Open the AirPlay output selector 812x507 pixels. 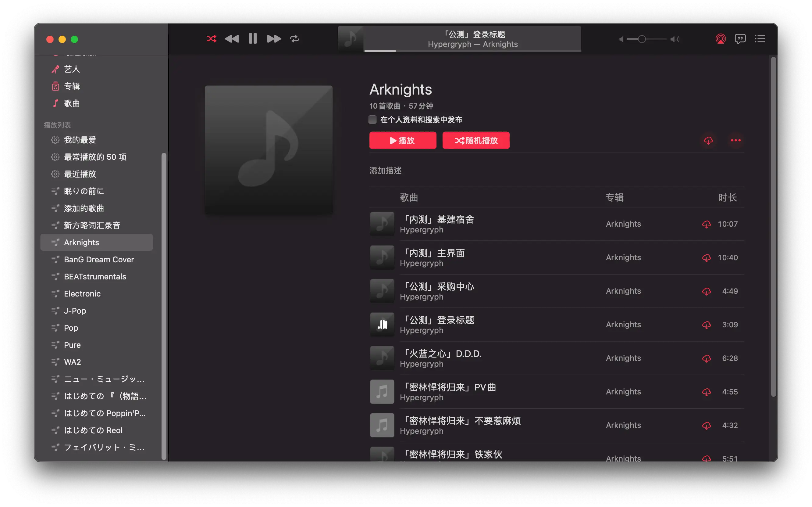[x=721, y=39]
